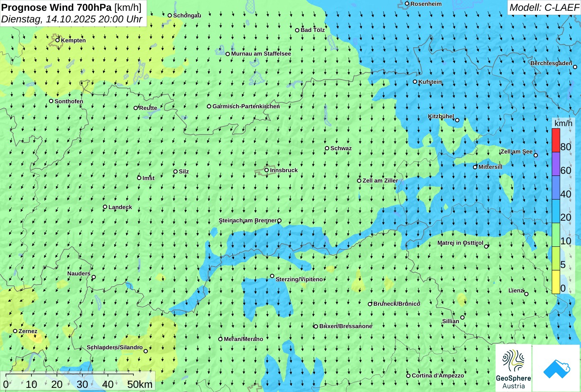581x392 pixels.
Task: Click the Meran/Merano marker
Action: point(220,339)
